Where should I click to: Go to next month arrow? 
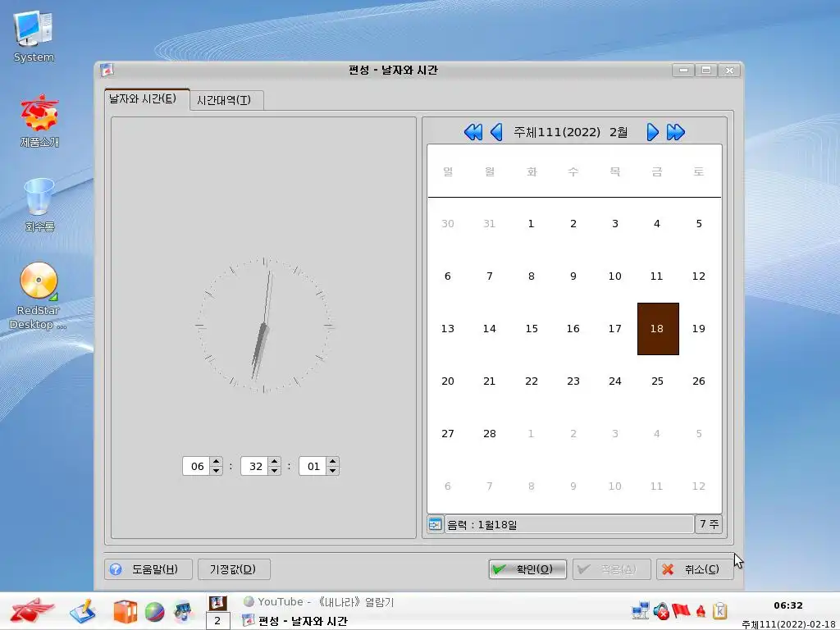[652, 132]
